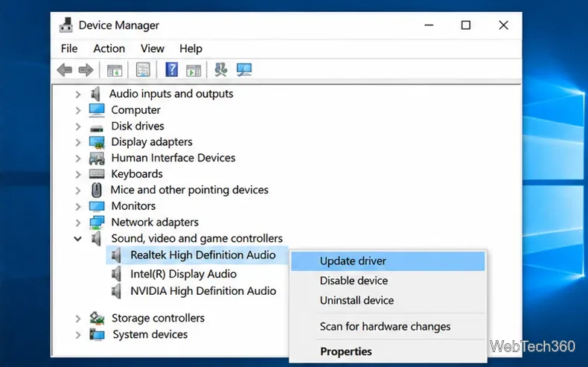Screen dimensions: 588x367
Task: Click the Audio inputs and outputs speaker icon
Action: coord(96,94)
